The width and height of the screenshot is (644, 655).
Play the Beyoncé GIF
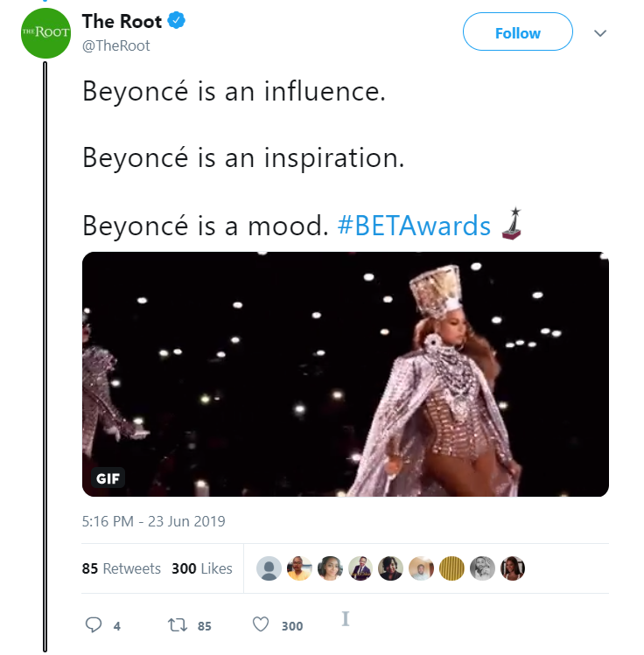click(x=346, y=374)
